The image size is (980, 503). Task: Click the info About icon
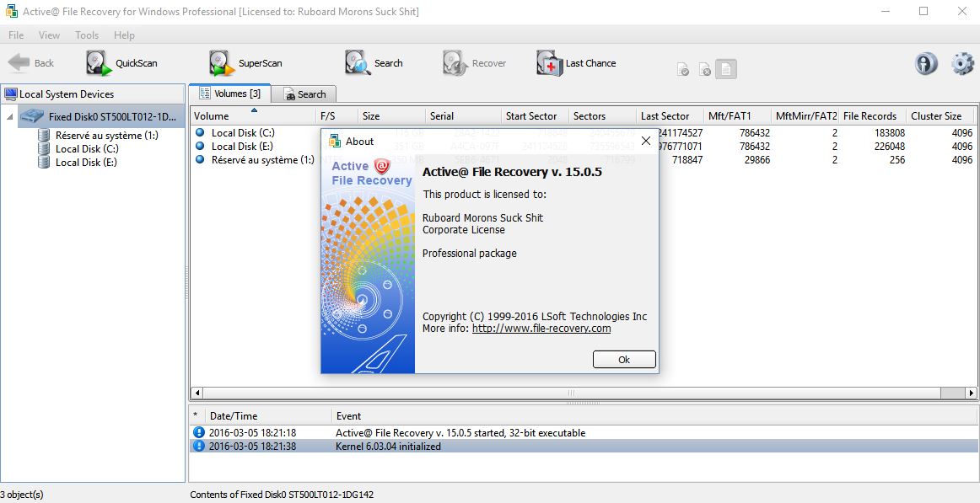pos(926,64)
